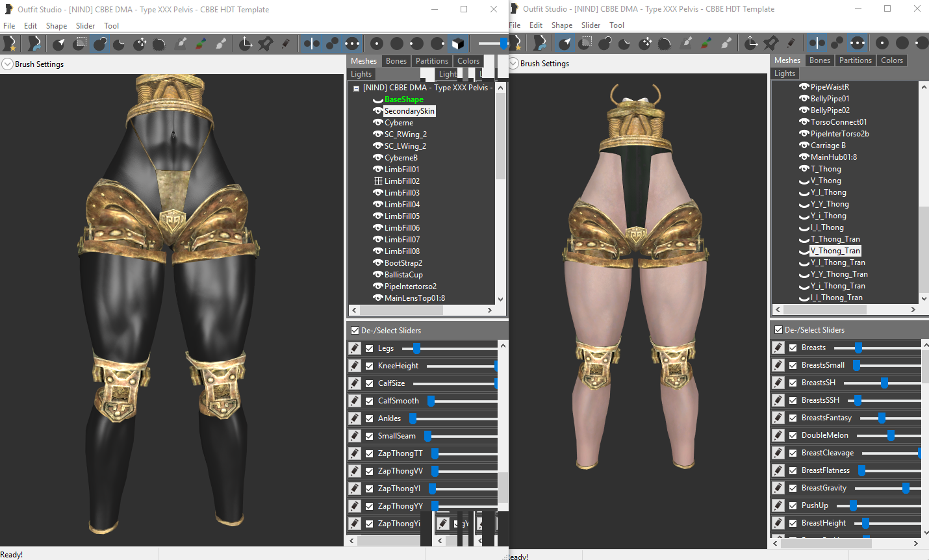Show the hidden BaseShape mesh
The height and width of the screenshot is (560, 929).
tap(377, 99)
